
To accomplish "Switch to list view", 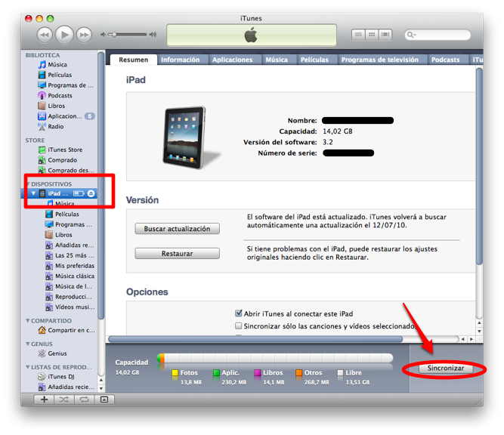I will tap(358, 35).
